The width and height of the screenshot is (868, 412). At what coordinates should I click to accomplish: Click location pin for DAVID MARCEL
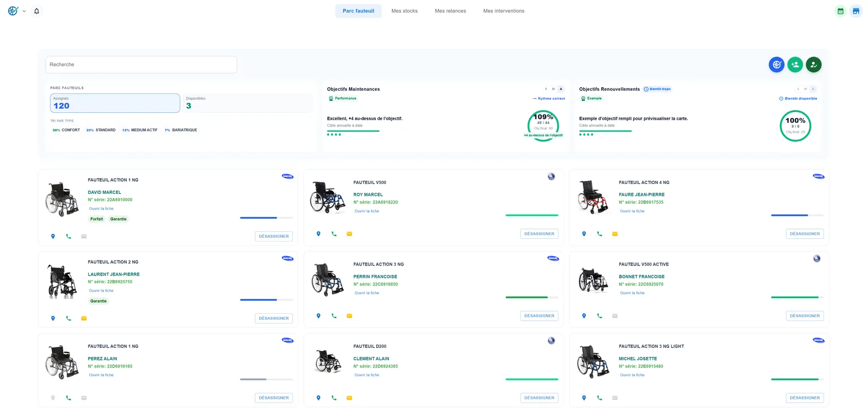[53, 237]
